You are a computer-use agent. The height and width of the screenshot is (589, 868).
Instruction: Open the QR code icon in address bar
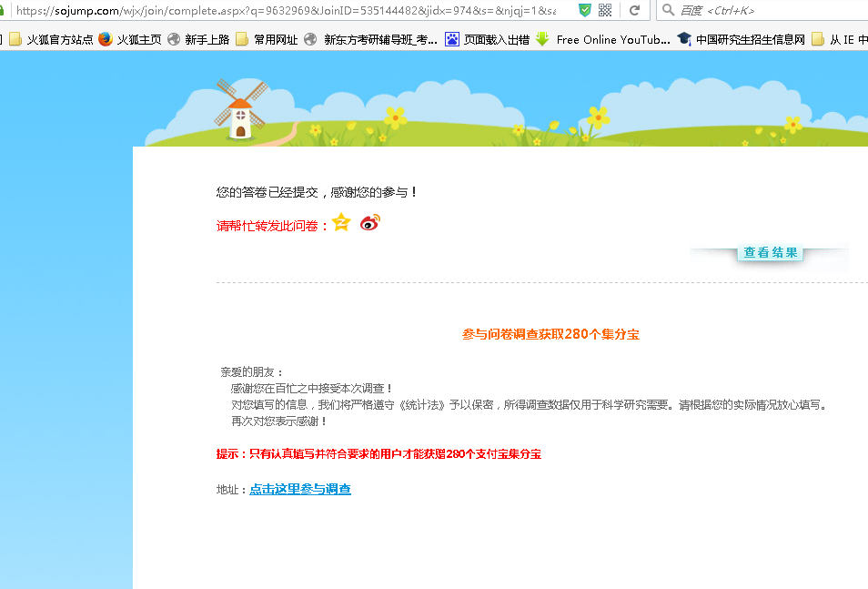point(605,10)
